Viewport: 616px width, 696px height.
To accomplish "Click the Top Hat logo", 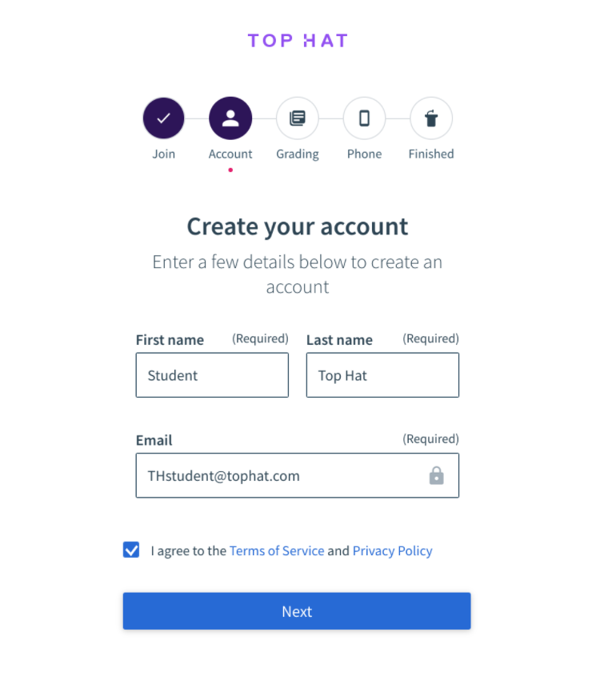I will (x=298, y=41).
